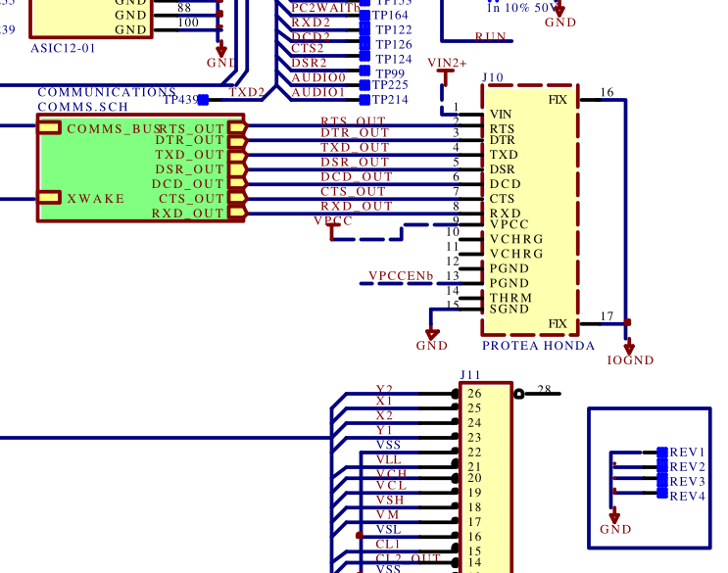The width and height of the screenshot is (728, 573).
Task: Click the PROTEA HONDA connector name
Action: (x=538, y=346)
